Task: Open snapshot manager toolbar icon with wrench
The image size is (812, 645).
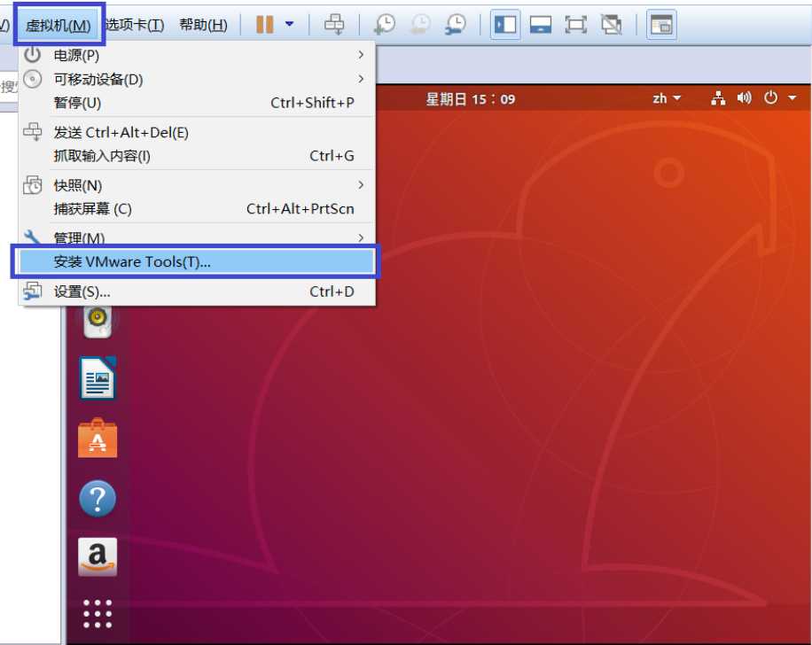Action: tap(455, 24)
